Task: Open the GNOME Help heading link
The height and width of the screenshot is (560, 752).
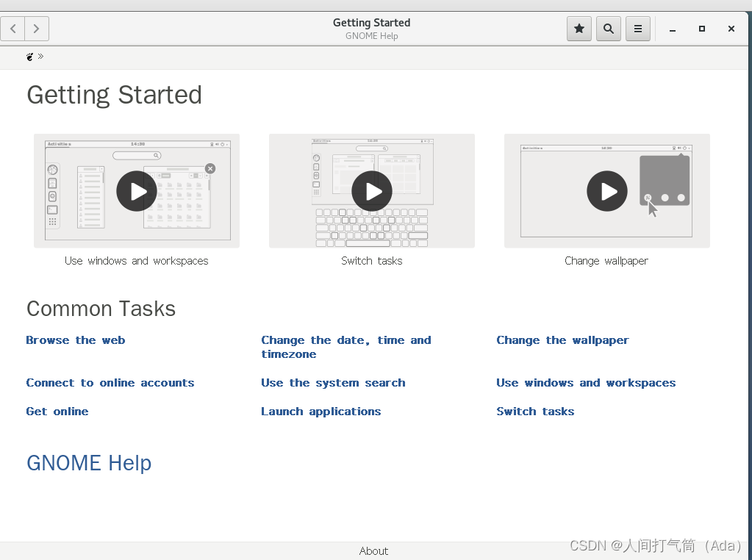Action: coord(89,463)
